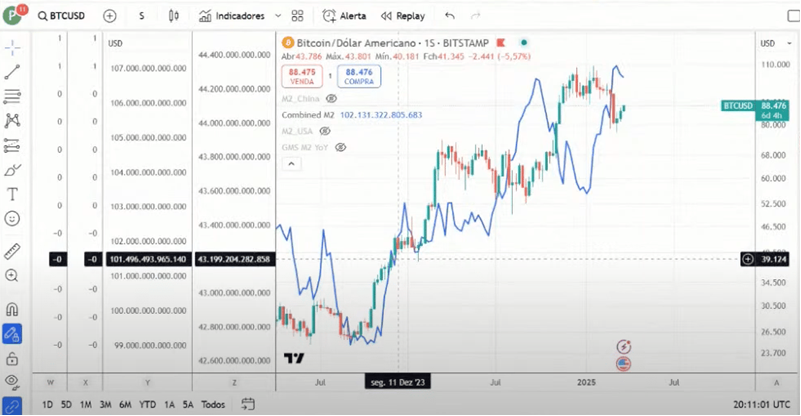
Task: Open the indicator templates grid icon
Action: (x=297, y=16)
